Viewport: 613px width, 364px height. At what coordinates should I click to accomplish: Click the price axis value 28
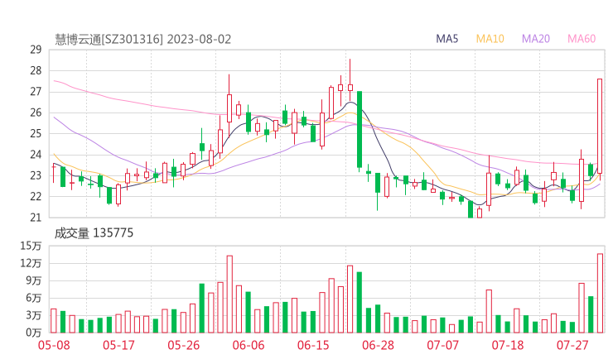[36, 70]
